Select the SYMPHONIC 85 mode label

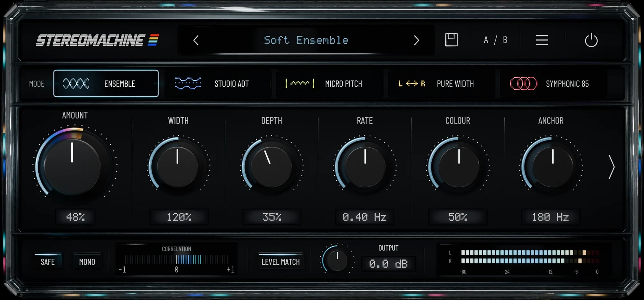[x=567, y=84]
